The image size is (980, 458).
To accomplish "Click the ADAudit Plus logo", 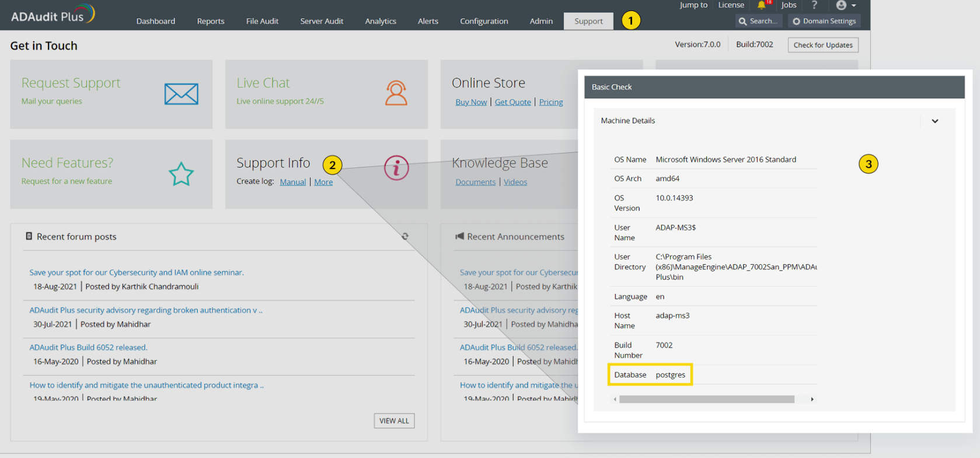I will (x=53, y=15).
